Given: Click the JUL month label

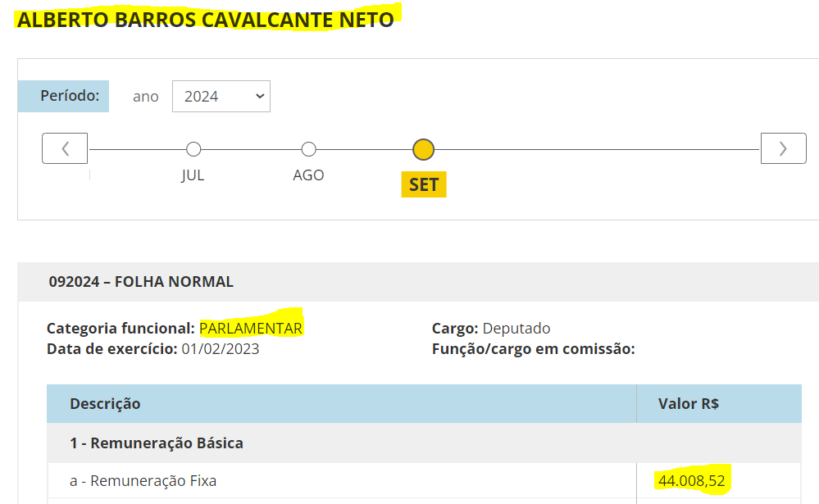Looking at the screenshot, I should pyautogui.click(x=193, y=175).
